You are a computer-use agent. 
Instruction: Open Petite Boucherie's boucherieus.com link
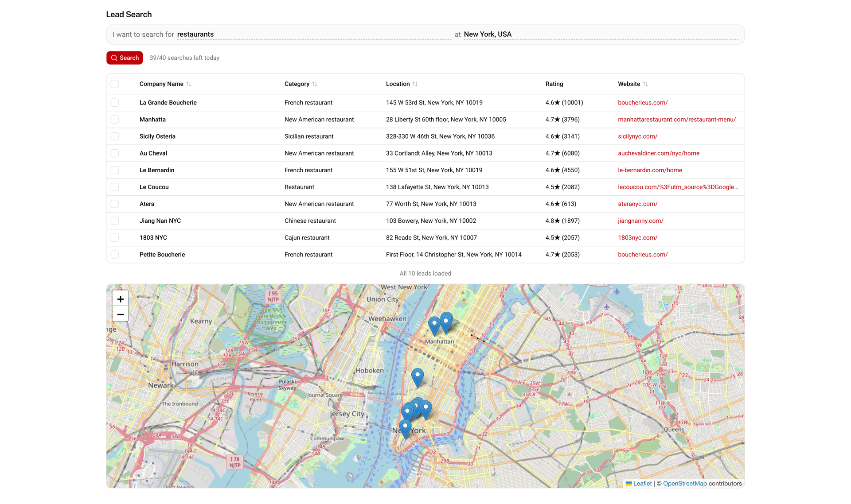643,254
